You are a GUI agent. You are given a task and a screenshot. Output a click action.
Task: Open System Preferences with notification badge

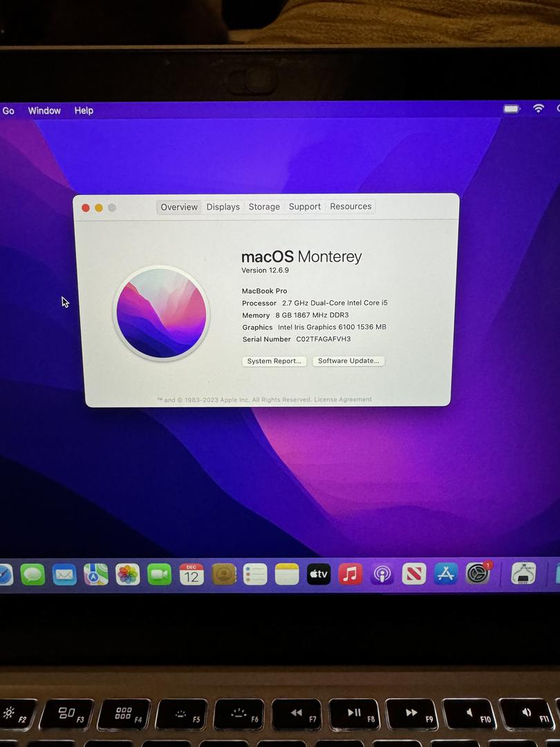click(x=478, y=573)
